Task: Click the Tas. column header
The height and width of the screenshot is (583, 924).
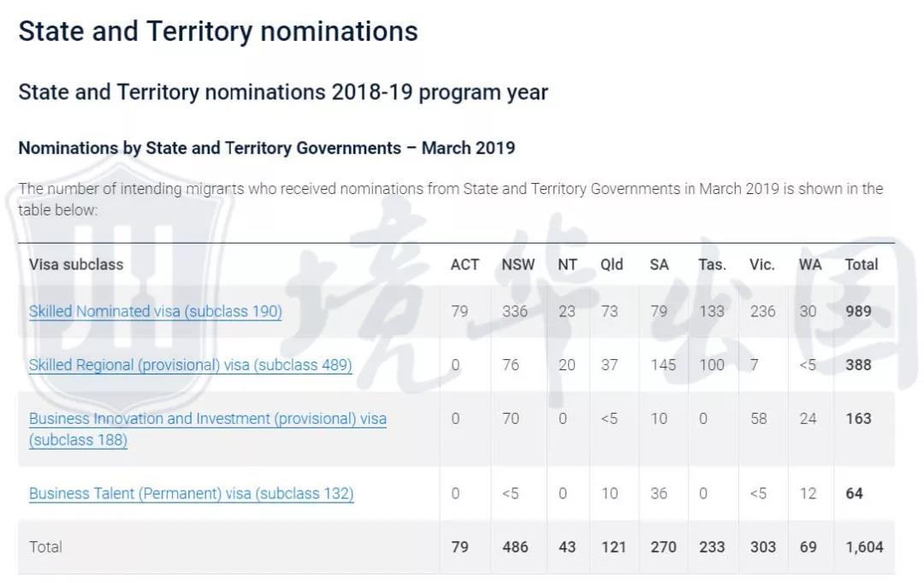Action: point(712,265)
